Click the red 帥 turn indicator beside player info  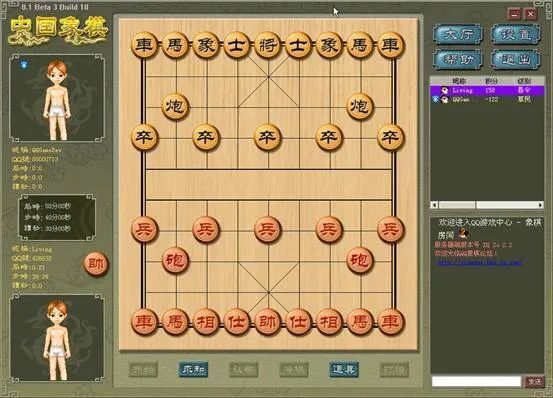(x=96, y=264)
